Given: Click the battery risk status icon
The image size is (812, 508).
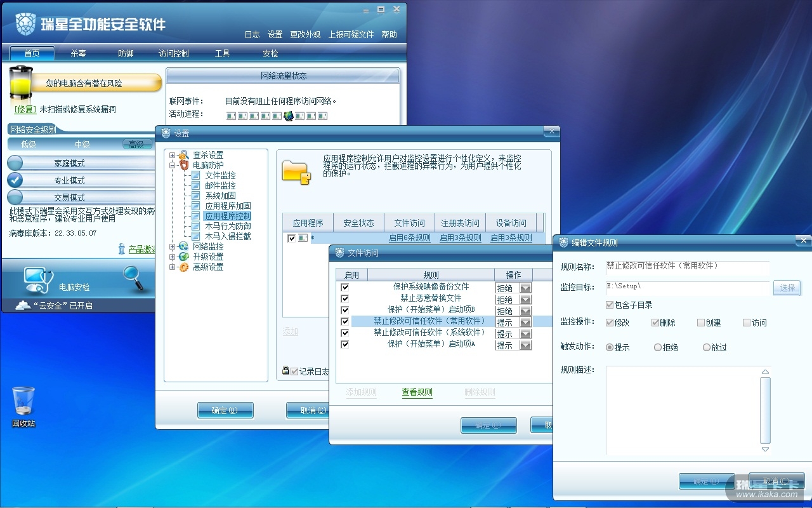Looking at the screenshot, I should [21, 83].
